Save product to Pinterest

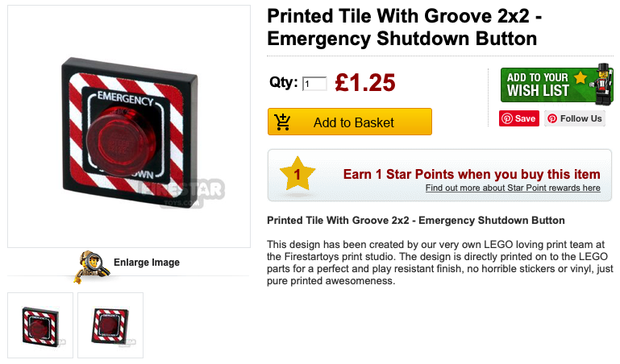(518, 118)
